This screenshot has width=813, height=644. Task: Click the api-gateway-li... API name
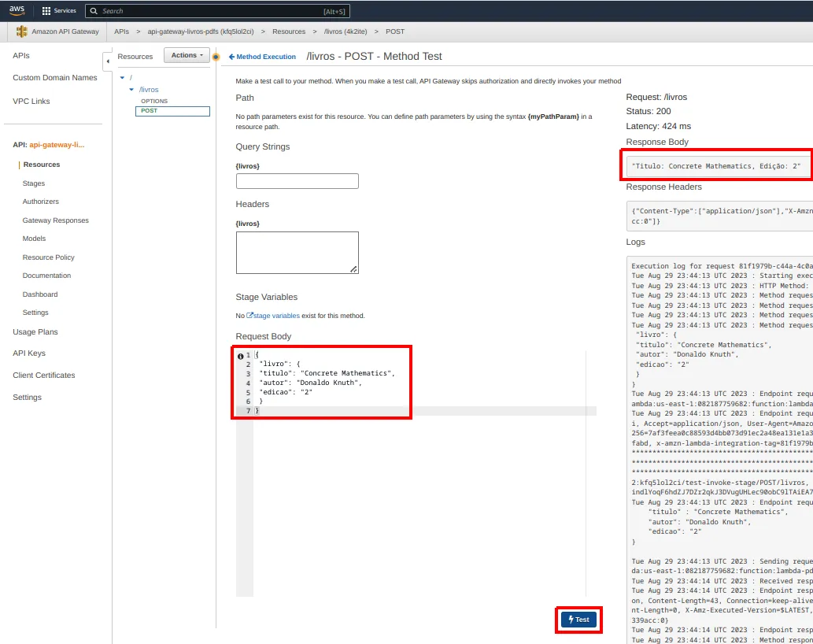pos(57,145)
